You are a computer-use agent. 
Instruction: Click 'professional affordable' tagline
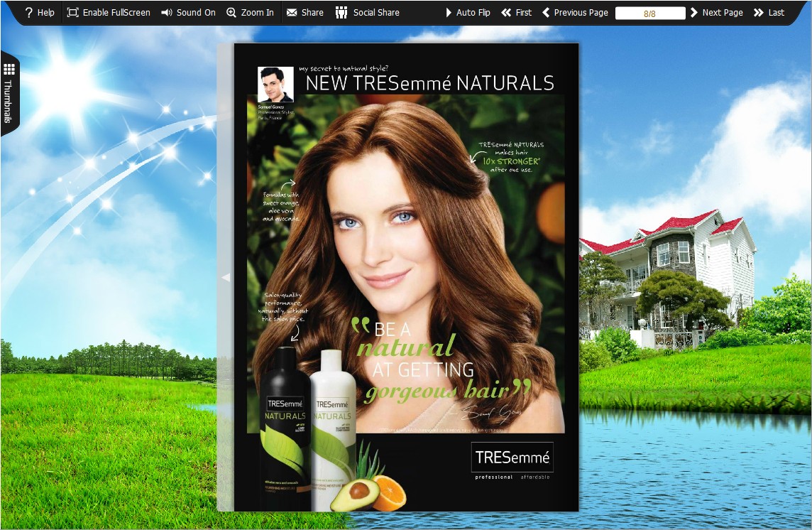512,477
